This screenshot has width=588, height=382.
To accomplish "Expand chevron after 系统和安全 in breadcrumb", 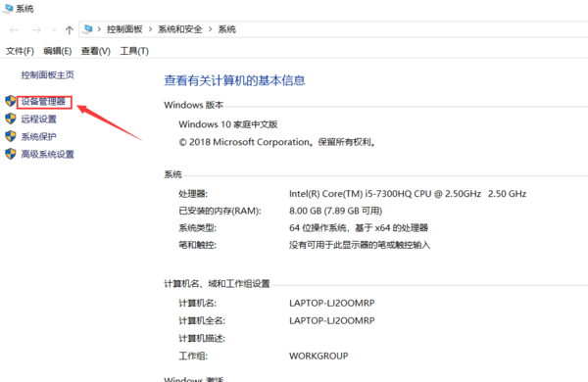I will [x=211, y=29].
